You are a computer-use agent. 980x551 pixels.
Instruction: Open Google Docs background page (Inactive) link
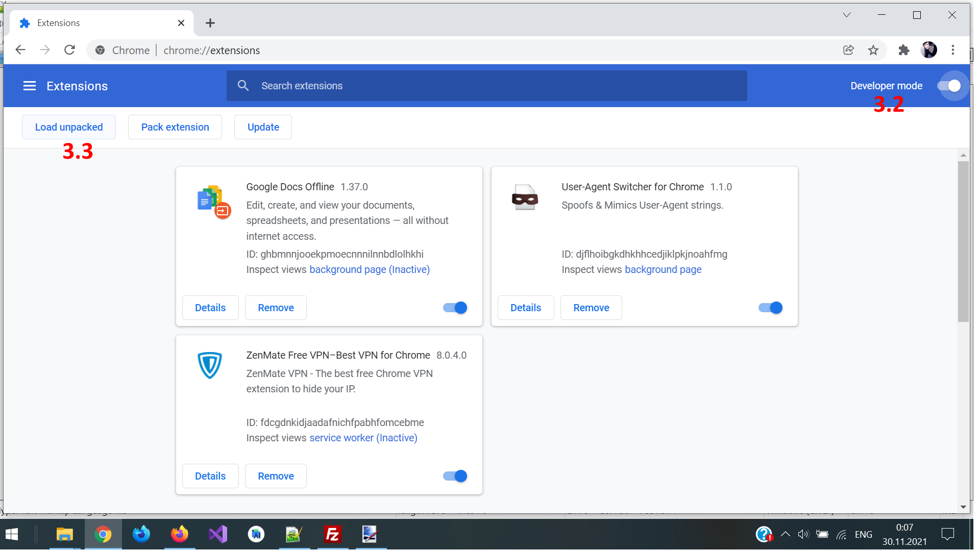(370, 269)
